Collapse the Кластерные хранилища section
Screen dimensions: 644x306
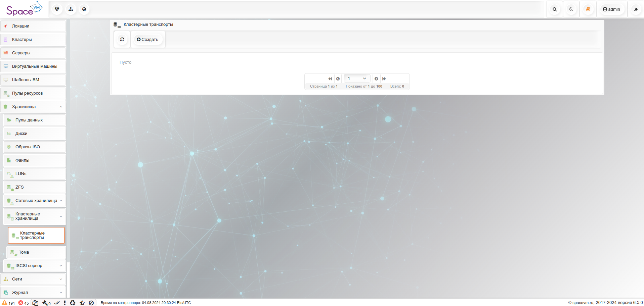click(x=35, y=216)
